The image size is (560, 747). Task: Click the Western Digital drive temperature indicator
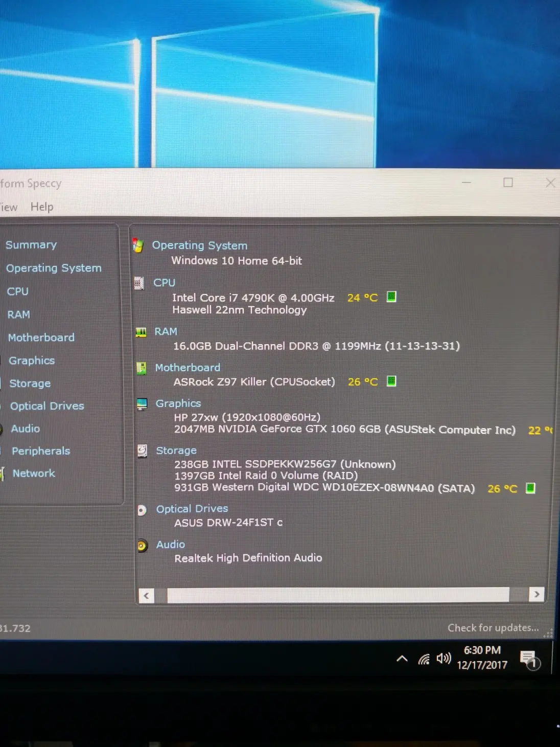[530, 488]
